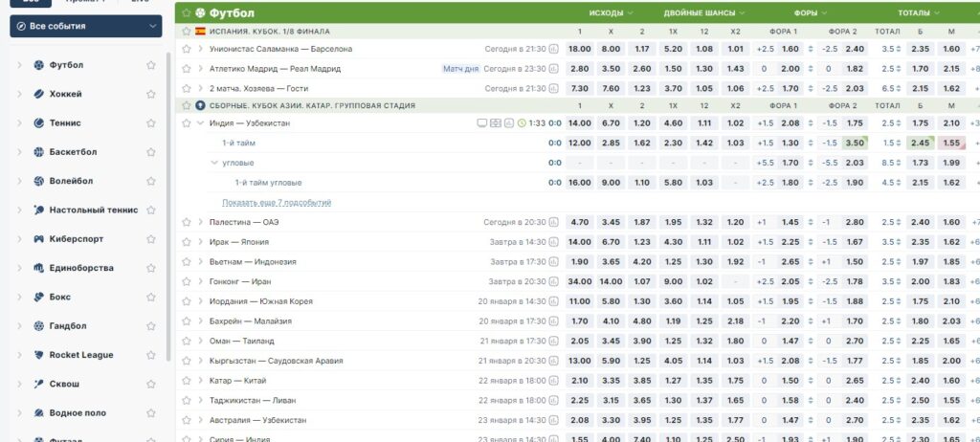The width and height of the screenshot is (980, 442).
Task: Select the Единоборства icon
Action: [x=38, y=268]
